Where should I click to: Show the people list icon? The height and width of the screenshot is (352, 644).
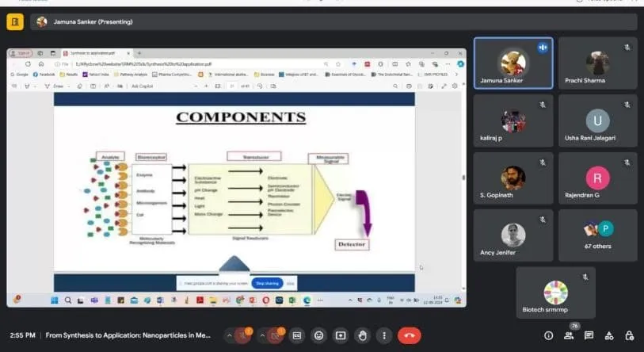click(x=569, y=336)
